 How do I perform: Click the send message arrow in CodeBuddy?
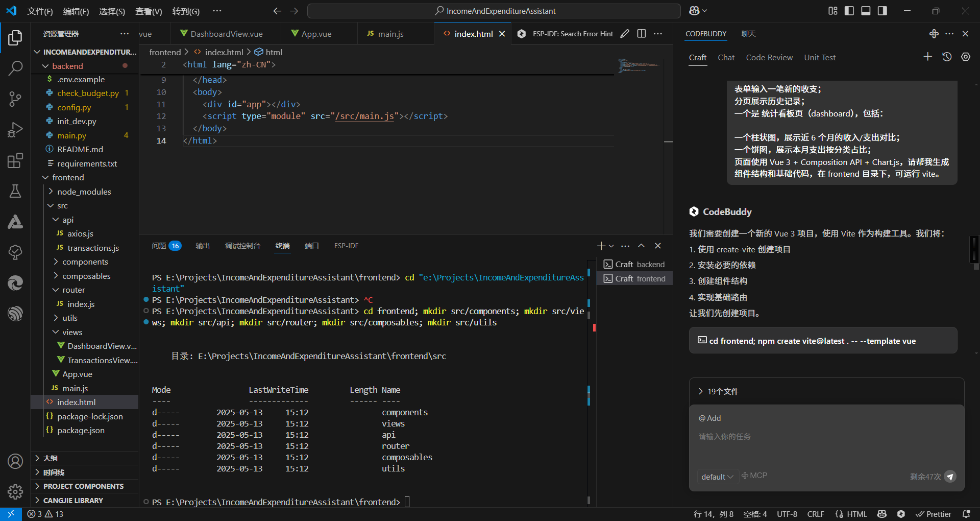tap(949, 477)
